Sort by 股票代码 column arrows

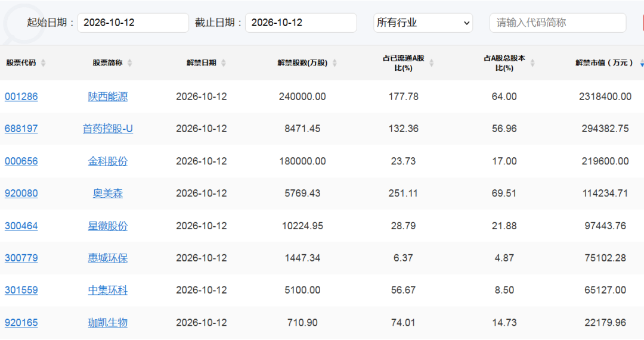pos(43,63)
